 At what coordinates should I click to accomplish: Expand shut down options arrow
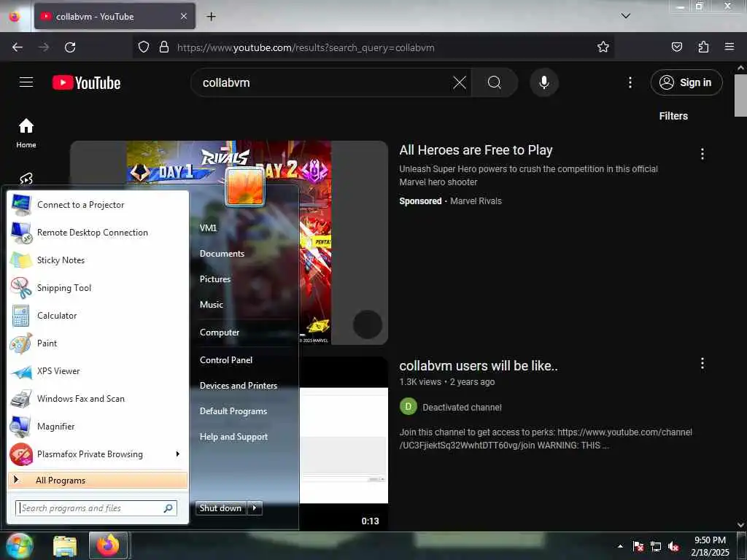pyautogui.click(x=255, y=508)
